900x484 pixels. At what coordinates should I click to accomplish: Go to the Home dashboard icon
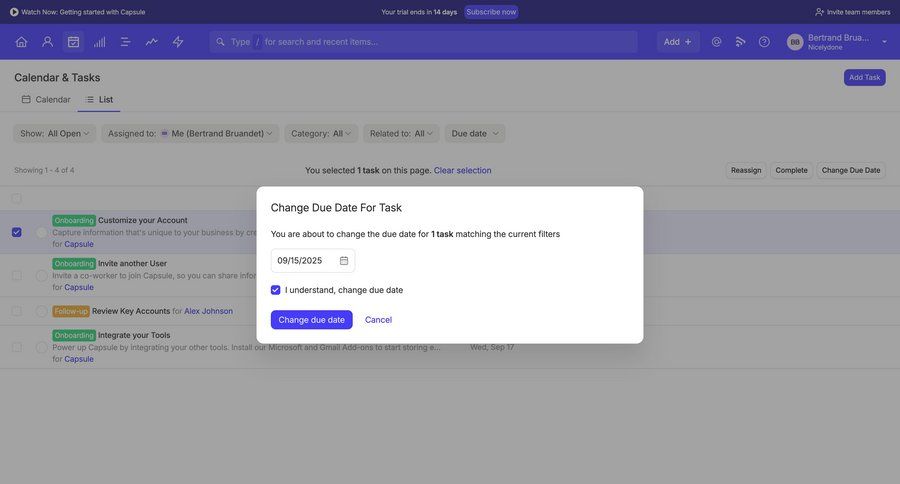point(21,42)
